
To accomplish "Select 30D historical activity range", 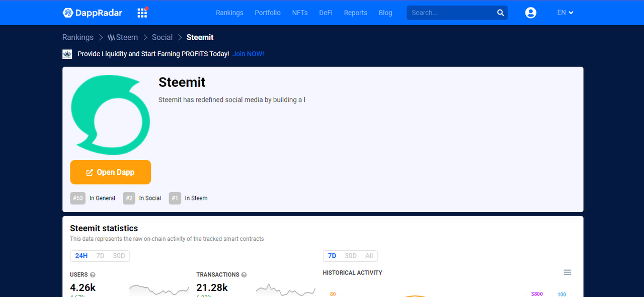I will [x=351, y=256].
